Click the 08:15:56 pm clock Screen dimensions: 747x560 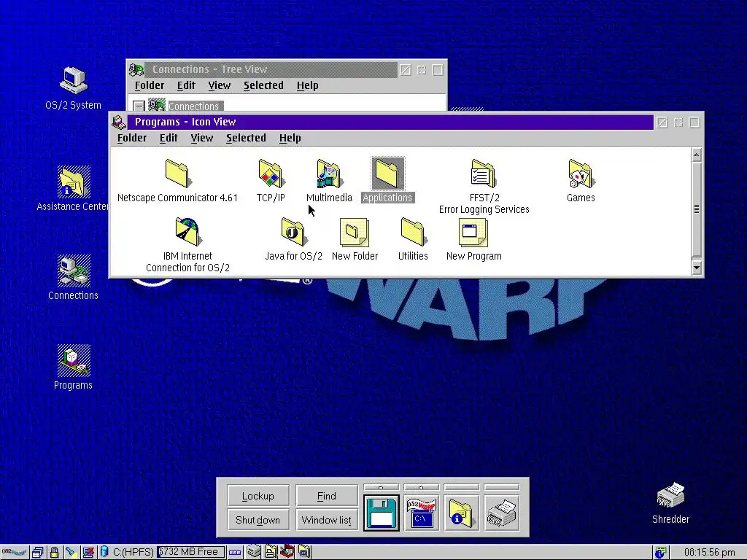[x=709, y=553]
